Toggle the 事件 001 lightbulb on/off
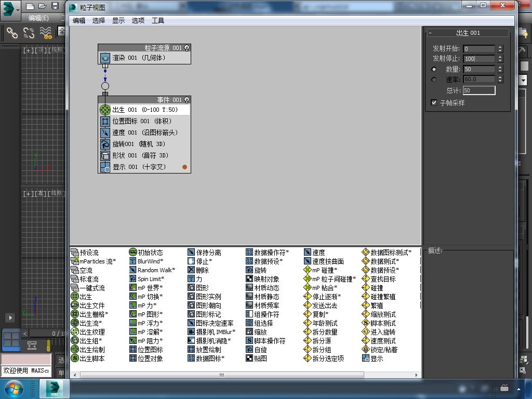Screen dimensions: 532x399 click(x=187, y=100)
